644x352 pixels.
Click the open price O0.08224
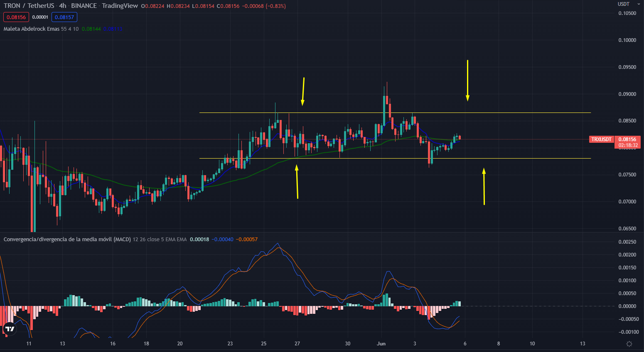point(153,6)
